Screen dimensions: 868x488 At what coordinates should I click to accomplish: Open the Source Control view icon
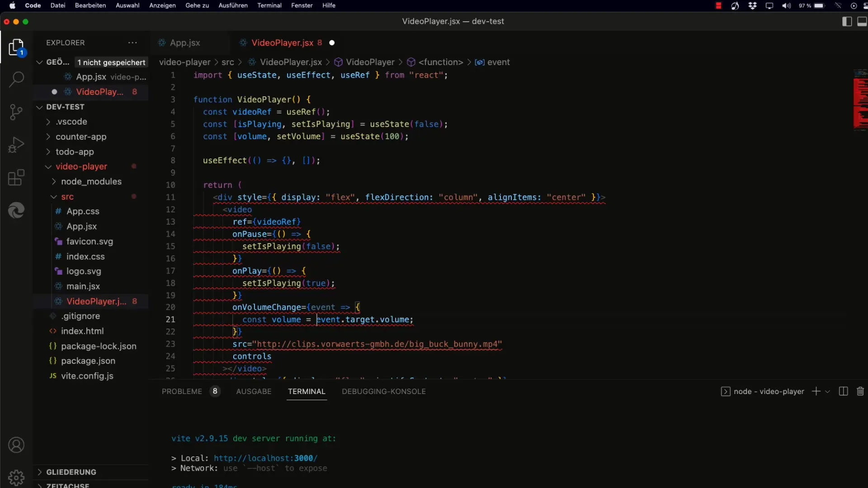[16, 112]
